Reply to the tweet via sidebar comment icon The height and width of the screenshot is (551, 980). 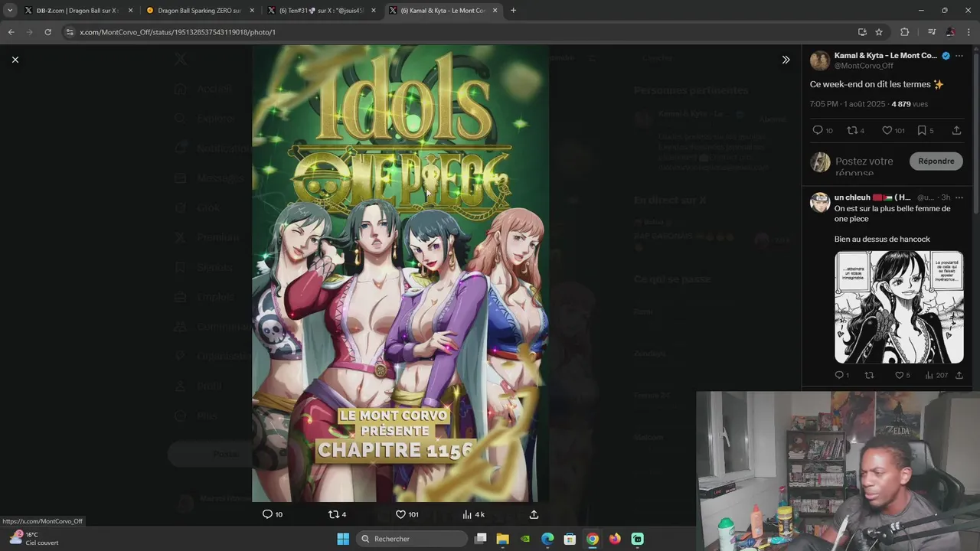[818, 130]
